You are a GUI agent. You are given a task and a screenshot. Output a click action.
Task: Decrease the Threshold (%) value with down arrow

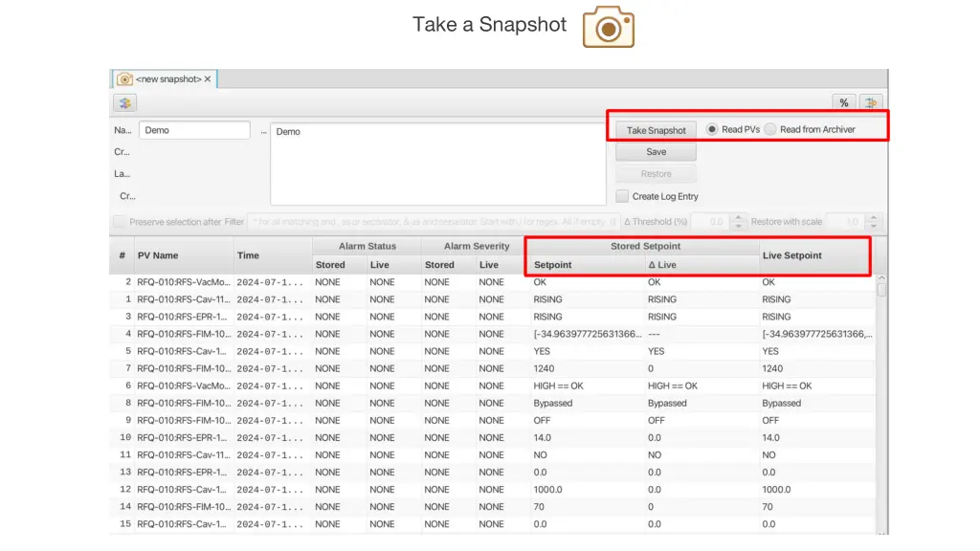(738, 226)
